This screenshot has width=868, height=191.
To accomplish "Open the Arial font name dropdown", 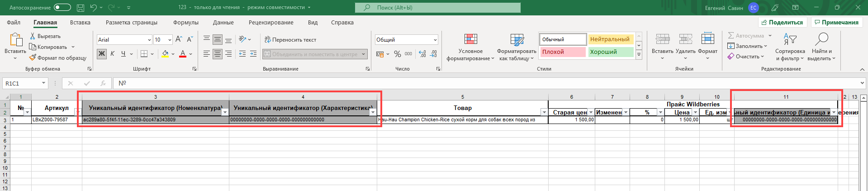I will pos(149,40).
